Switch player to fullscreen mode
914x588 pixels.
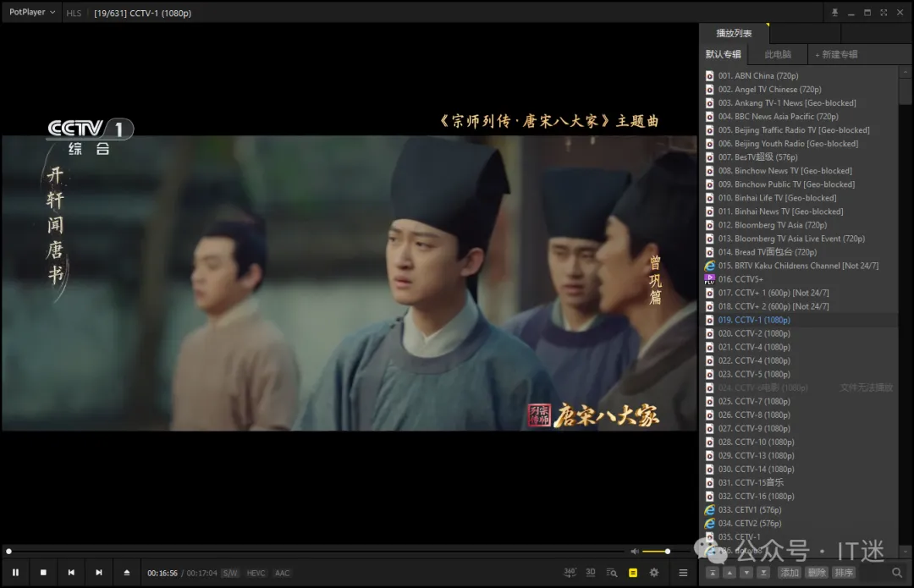click(x=884, y=13)
